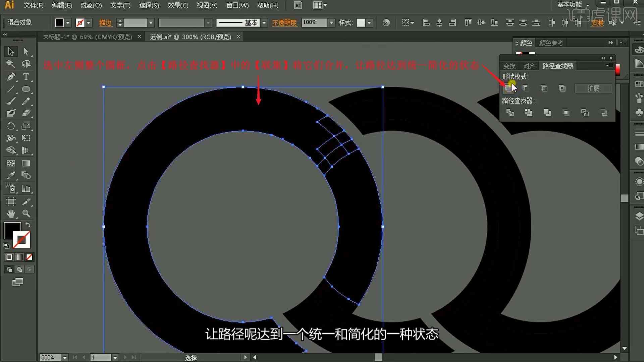Click Intersect shape mode icon
This screenshot has width=644, height=362.
click(x=544, y=88)
